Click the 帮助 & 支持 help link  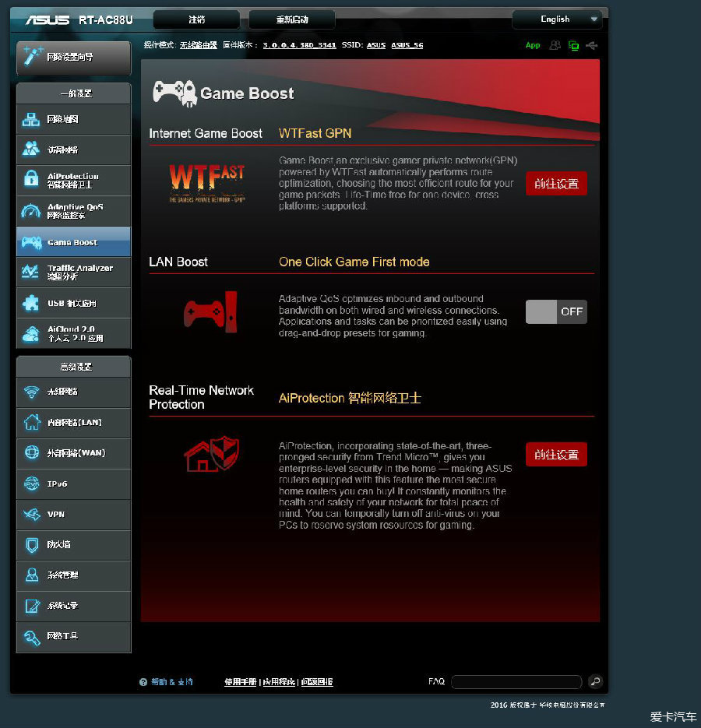tap(172, 682)
